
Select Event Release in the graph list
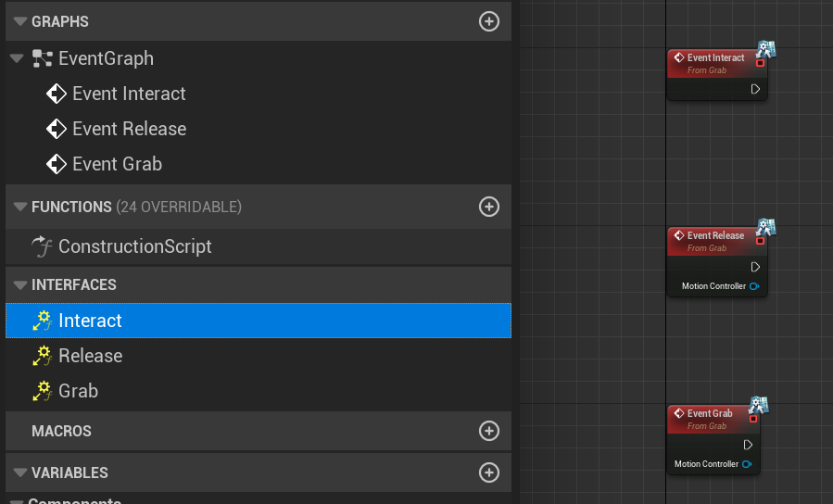pos(129,129)
